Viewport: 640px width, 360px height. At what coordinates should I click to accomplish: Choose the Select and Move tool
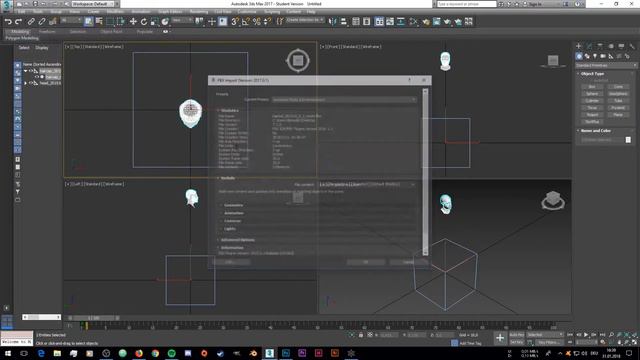[x=133, y=22]
